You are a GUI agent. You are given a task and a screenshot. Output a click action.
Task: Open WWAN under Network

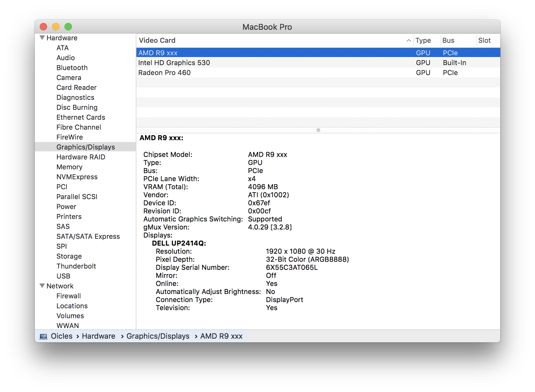point(68,326)
